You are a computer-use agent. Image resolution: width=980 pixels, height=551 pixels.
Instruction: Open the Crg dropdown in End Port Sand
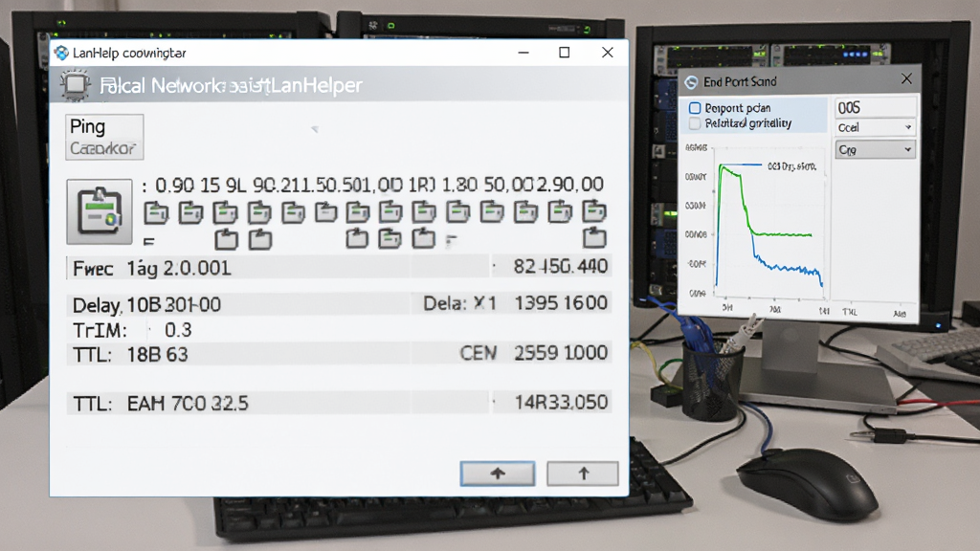pyautogui.click(x=875, y=150)
